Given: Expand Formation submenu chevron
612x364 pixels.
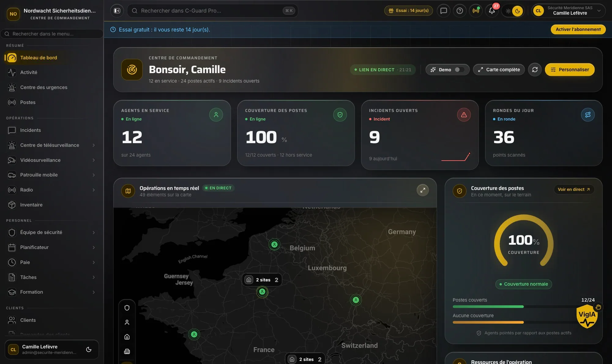Looking at the screenshot, I should pos(94,292).
